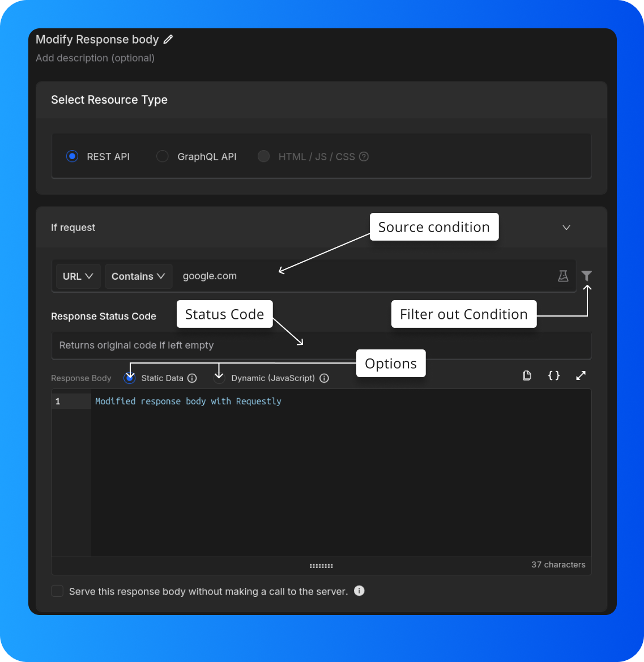Click the info icon beside Dynamic (JavaScript)
Viewport: 644px width, 662px height.
point(324,378)
